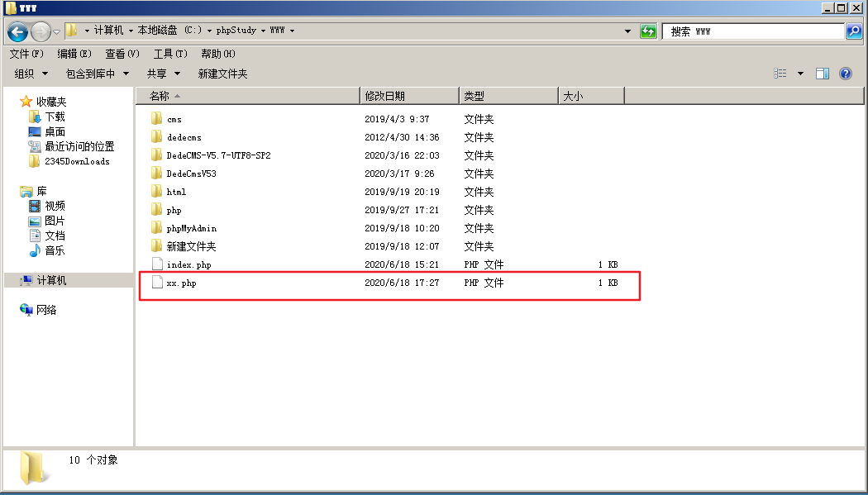The image size is (868, 495).
Task: Sort by the 名称 column header
Action: tap(248, 96)
